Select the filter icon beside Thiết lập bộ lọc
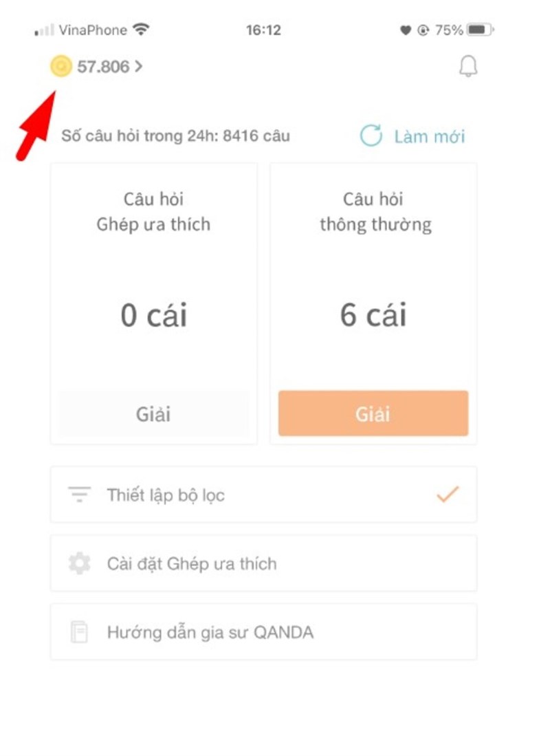The image size is (550, 756). (x=79, y=494)
